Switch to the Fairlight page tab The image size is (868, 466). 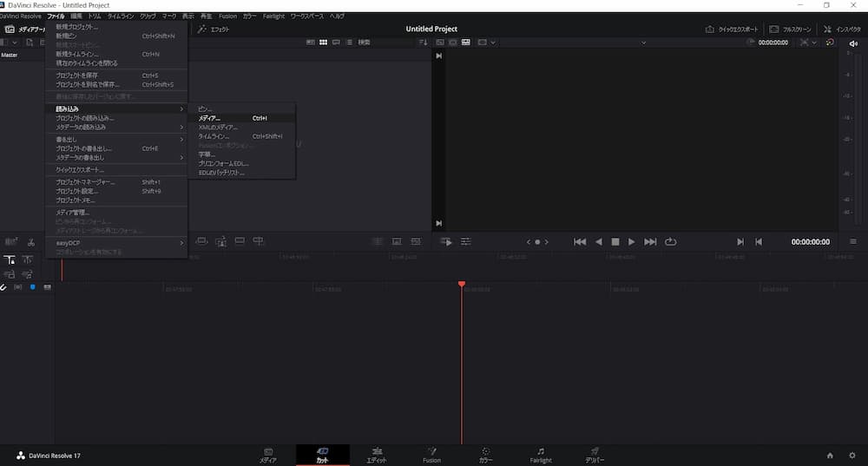541,455
